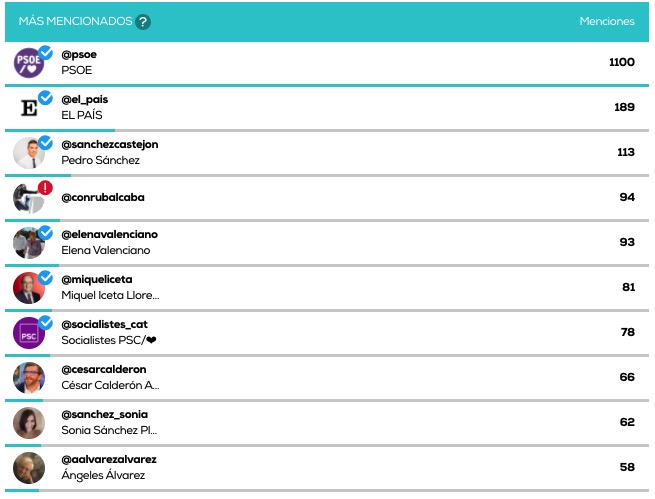Image resolution: width=655 pixels, height=499 pixels.
Task: Select the name Pedro Sánchez
Action: pyautogui.click(x=101, y=160)
